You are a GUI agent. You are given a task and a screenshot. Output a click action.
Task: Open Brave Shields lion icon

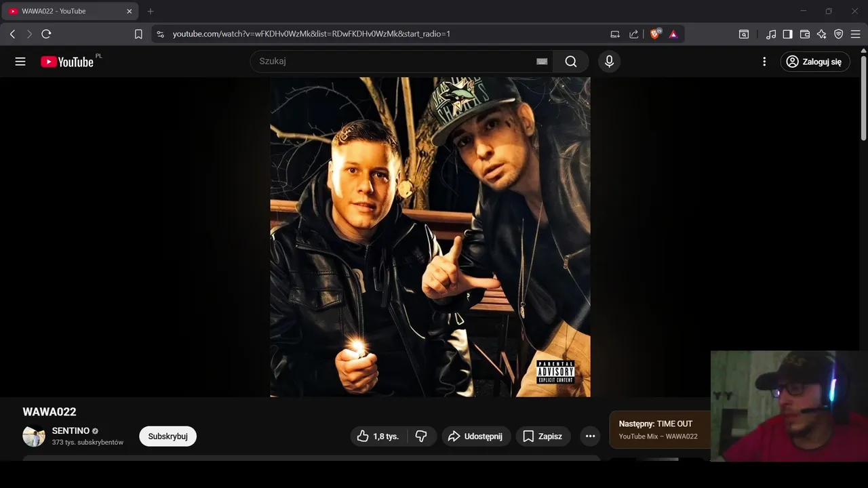click(x=655, y=34)
